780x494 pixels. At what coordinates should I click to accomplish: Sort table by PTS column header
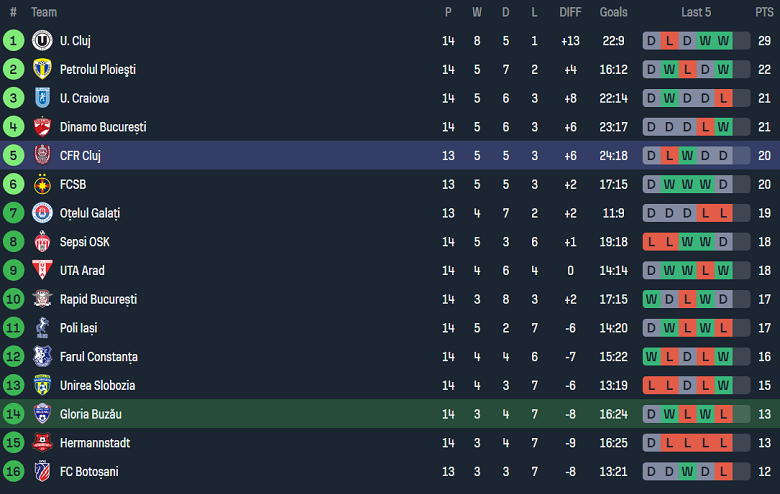tap(764, 12)
